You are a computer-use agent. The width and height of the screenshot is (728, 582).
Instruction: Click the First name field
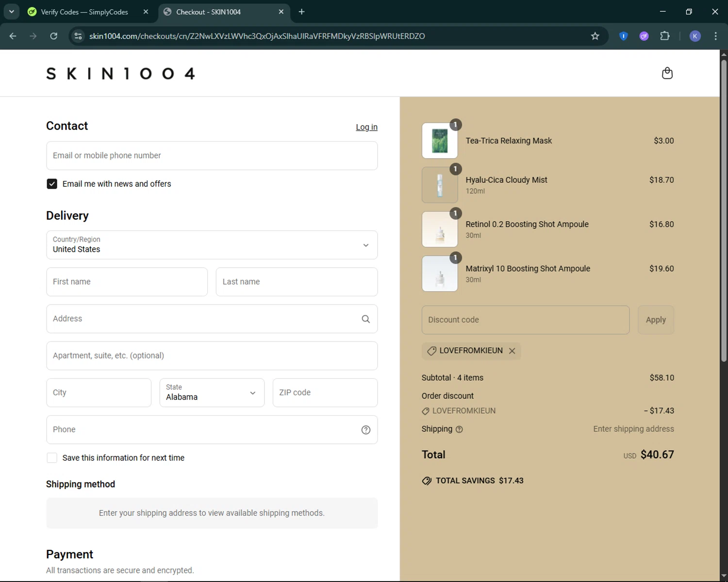tap(127, 282)
